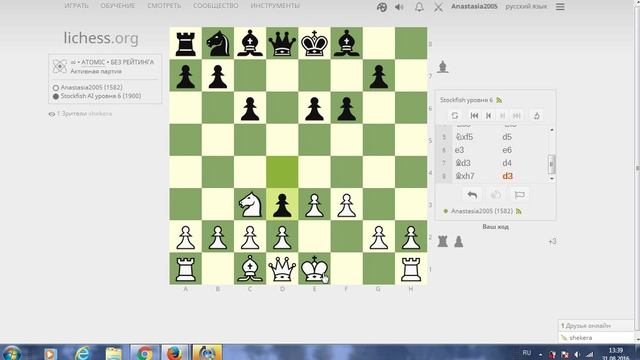The width and height of the screenshot is (640, 360).
Task: Click the highlighted d4 square
Action: [x=282, y=172]
